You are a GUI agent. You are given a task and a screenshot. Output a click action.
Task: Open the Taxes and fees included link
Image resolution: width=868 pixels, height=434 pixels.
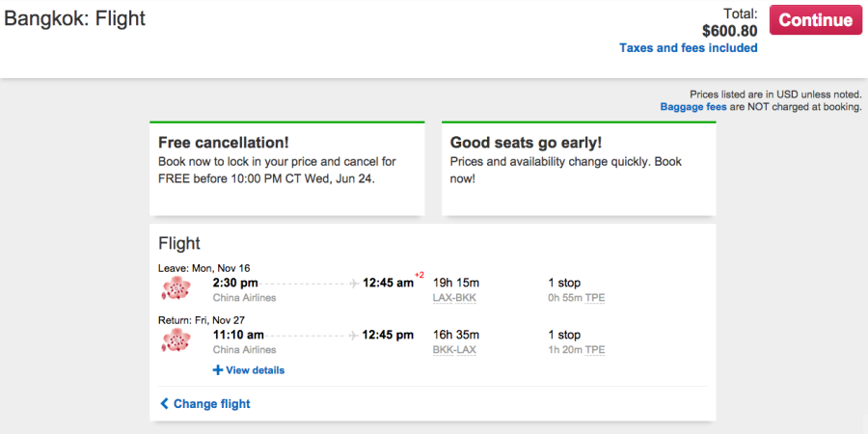[688, 48]
